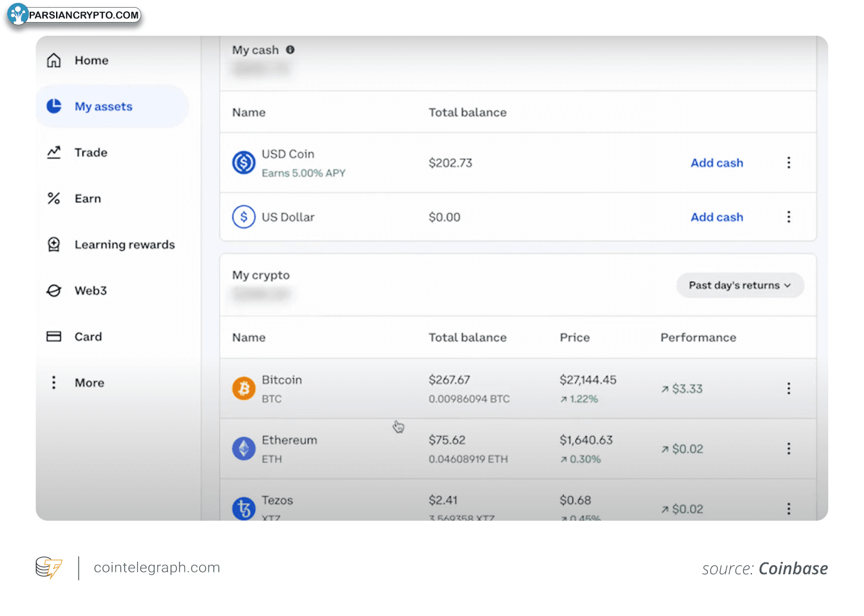Click the Tezos $0.02 performance value

(x=682, y=509)
